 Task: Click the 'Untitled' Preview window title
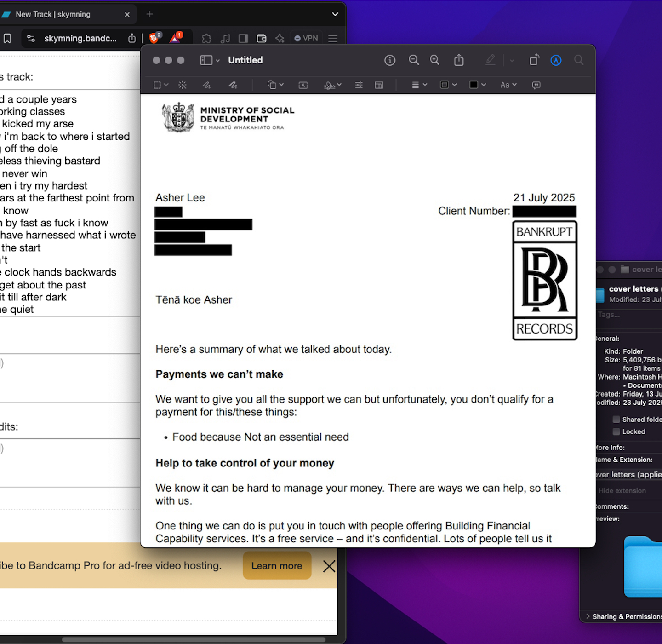pos(245,60)
